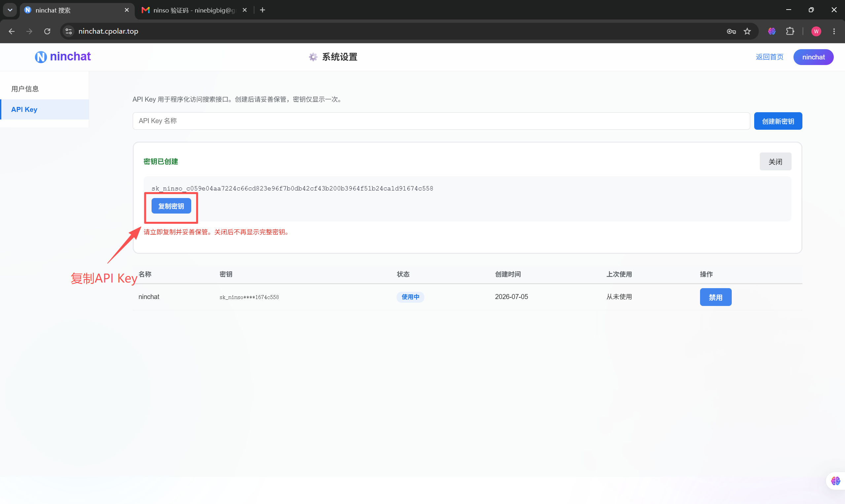Click the address bar URL ninchat.cpolar.top
Screen dimensions: 845x504
pos(108,31)
